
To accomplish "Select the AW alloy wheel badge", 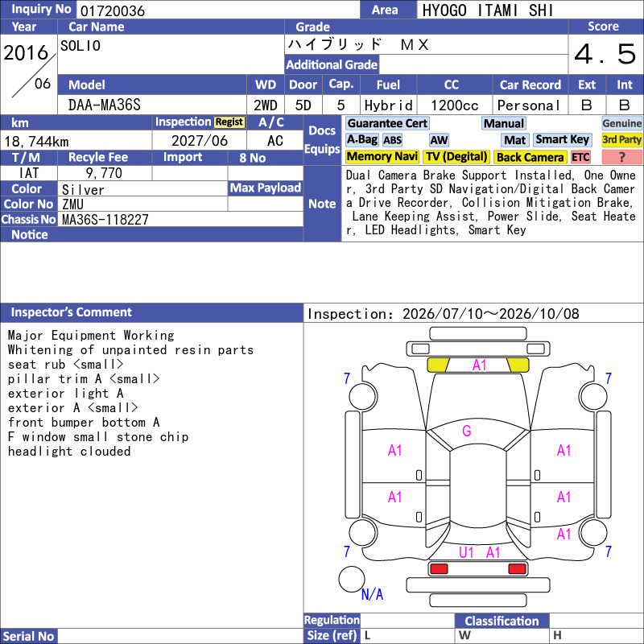I will pos(439,140).
